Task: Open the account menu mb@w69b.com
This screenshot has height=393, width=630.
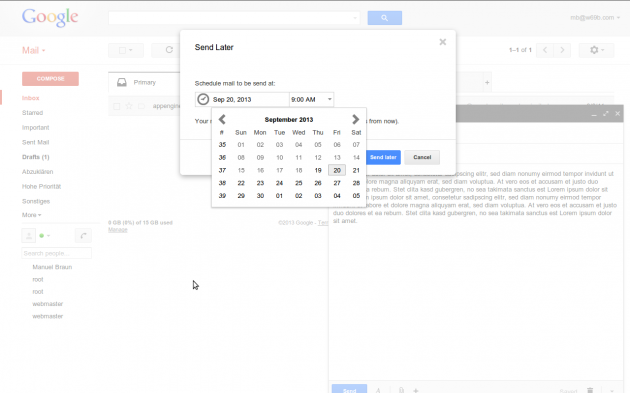Action: [595, 18]
